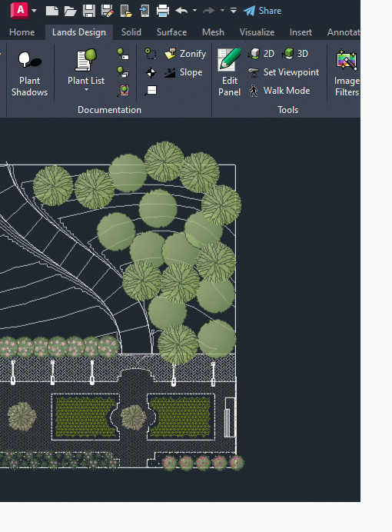Click the Save As icon
This screenshot has width=392, height=532.
tap(107, 11)
